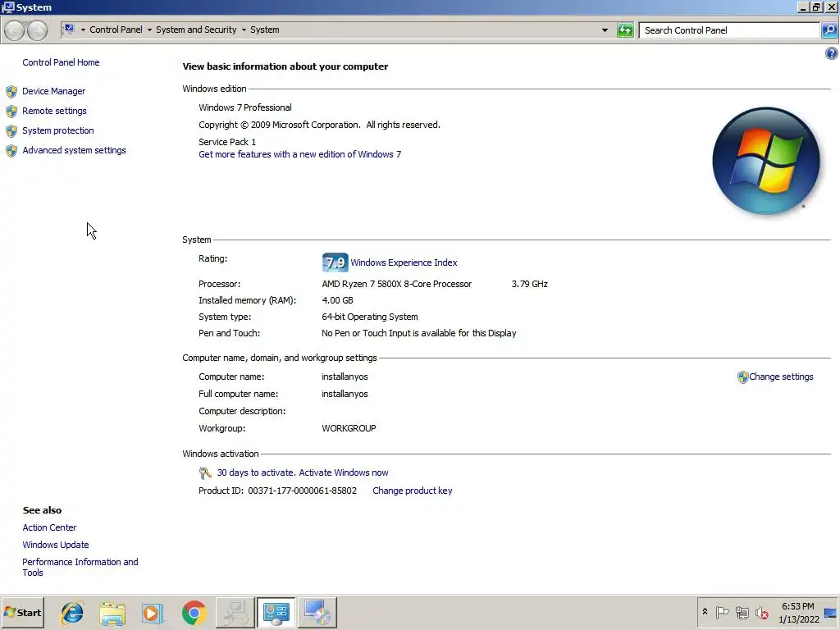Click the greyed-out tools taskbar icon
The image size is (840, 630).
click(x=235, y=613)
